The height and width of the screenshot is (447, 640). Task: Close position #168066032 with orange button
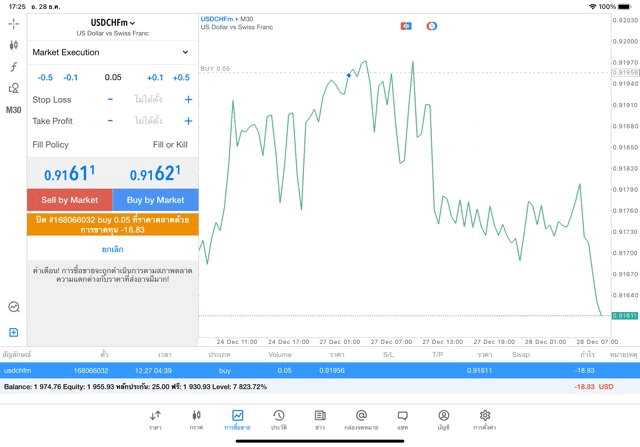(x=113, y=225)
